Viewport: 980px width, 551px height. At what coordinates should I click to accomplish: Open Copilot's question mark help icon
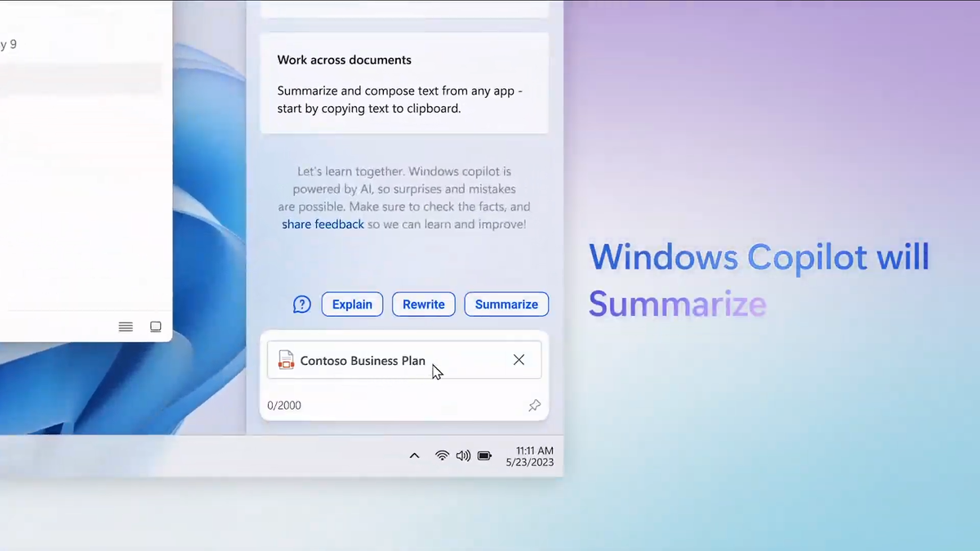301,304
